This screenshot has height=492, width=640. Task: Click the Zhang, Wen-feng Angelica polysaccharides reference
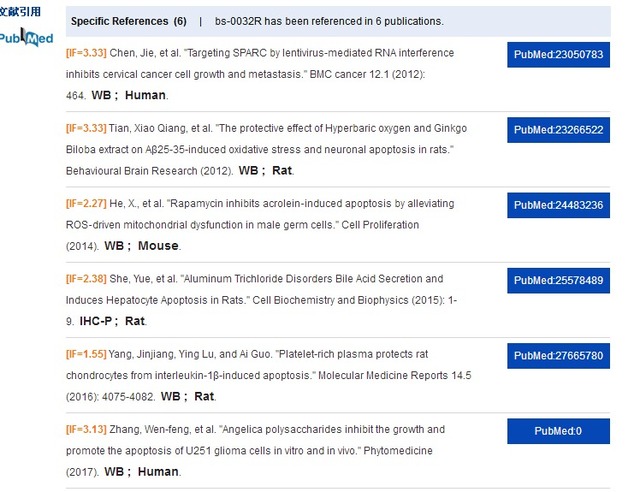[x=270, y=449]
